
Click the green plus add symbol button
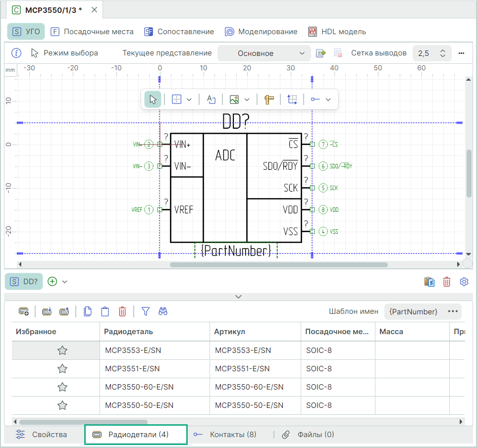[x=53, y=282]
